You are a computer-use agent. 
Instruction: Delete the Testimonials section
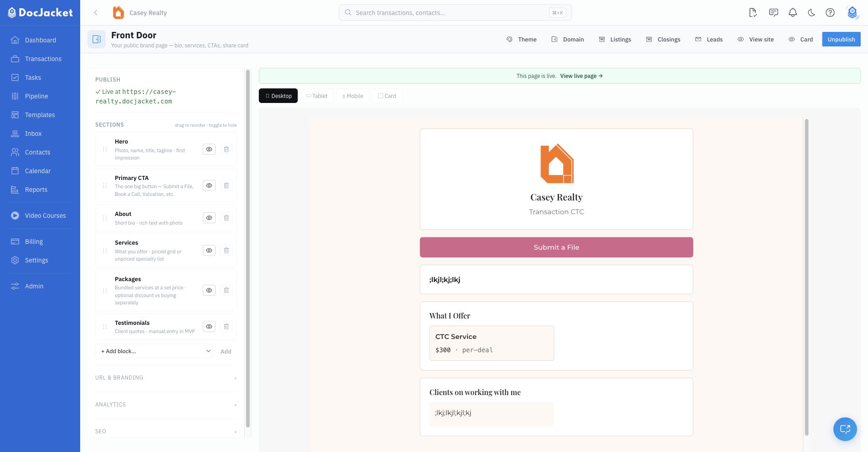[x=226, y=327]
